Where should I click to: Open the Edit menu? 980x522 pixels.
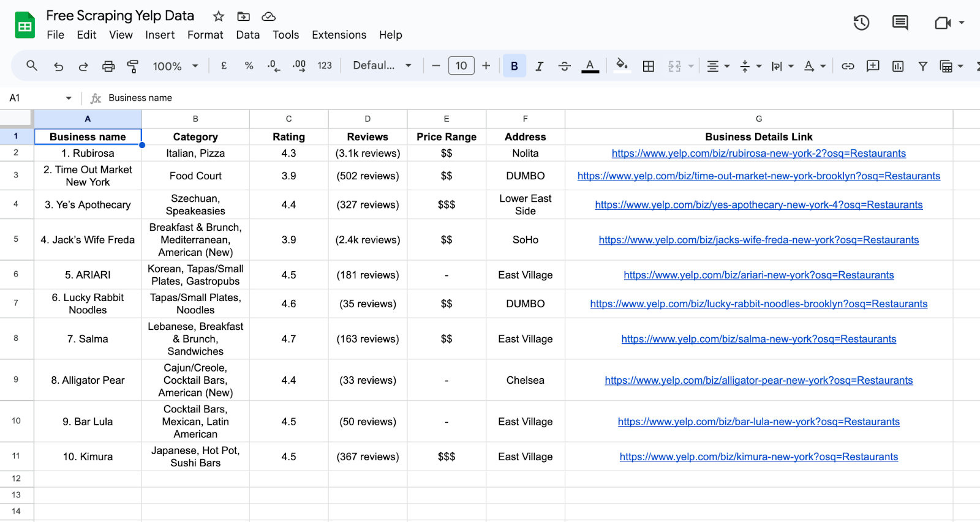click(86, 35)
